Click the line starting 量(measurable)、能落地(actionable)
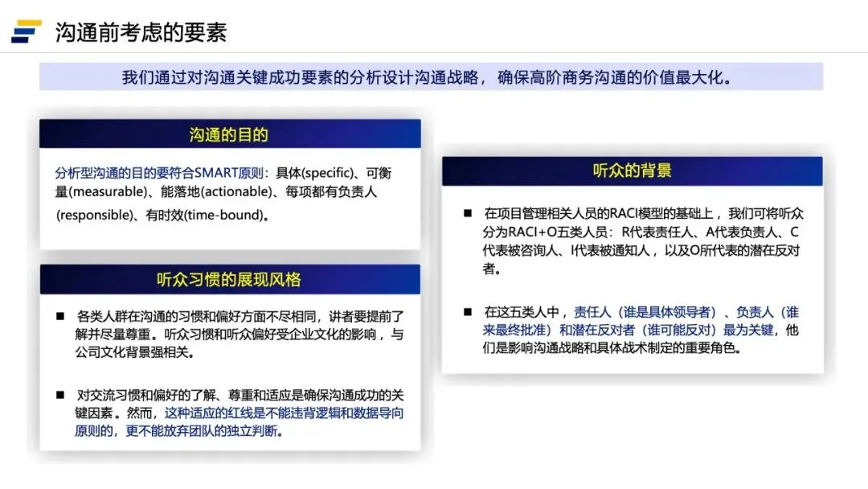Screen dimensions: 868x489 pyautogui.click(x=216, y=191)
